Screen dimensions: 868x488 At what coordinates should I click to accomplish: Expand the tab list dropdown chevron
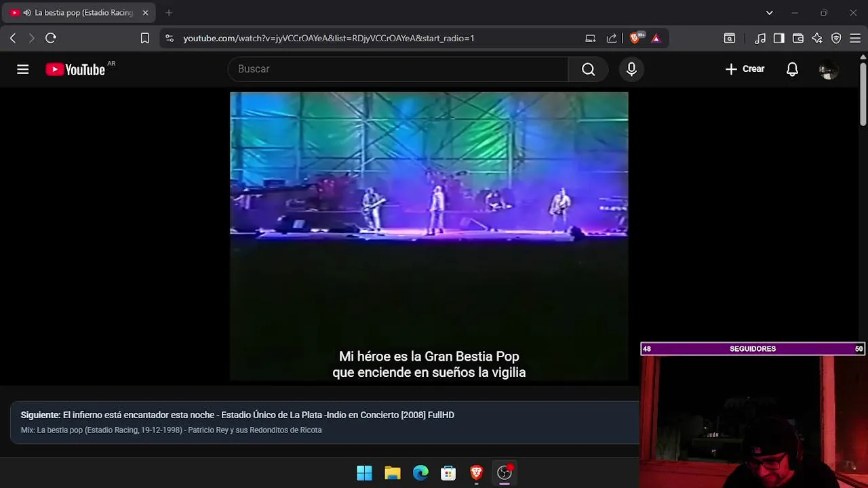click(770, 13)
